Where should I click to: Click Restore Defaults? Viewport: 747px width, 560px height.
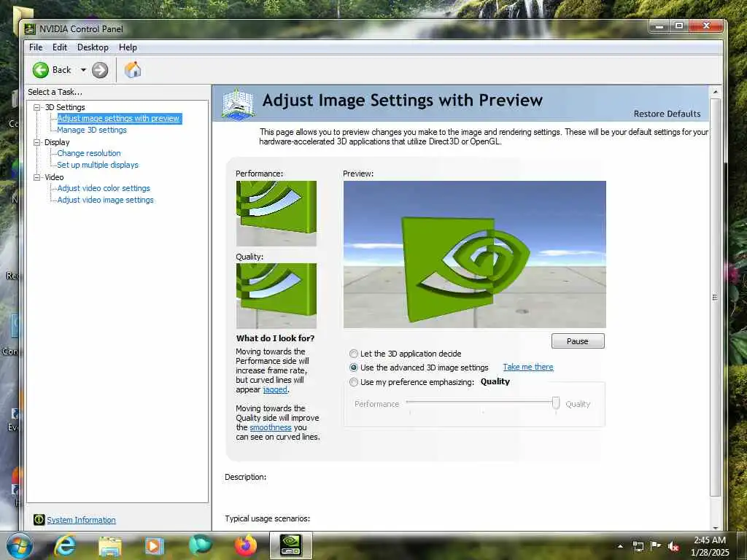(x=667, y=114)
